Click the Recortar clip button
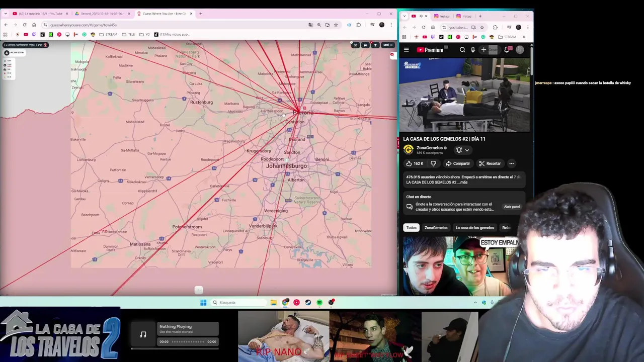The height and width of the screenshot is (362, 644). coord(490,163)
